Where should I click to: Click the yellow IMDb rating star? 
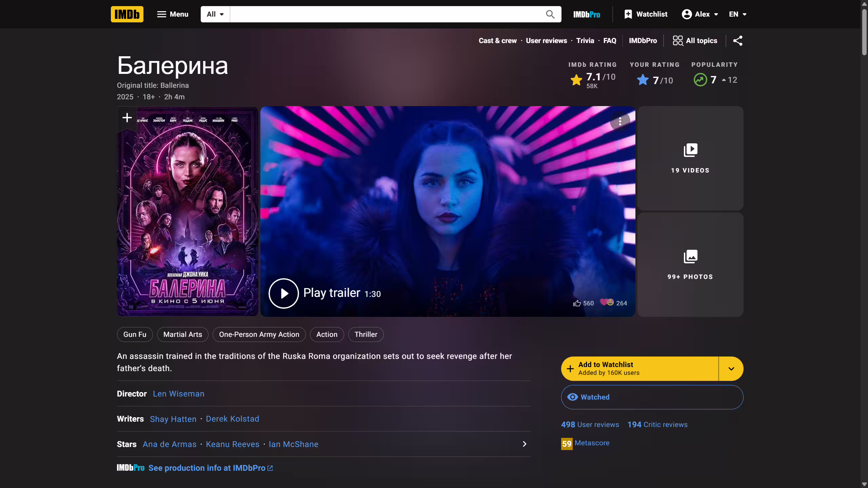coord(576,80)
